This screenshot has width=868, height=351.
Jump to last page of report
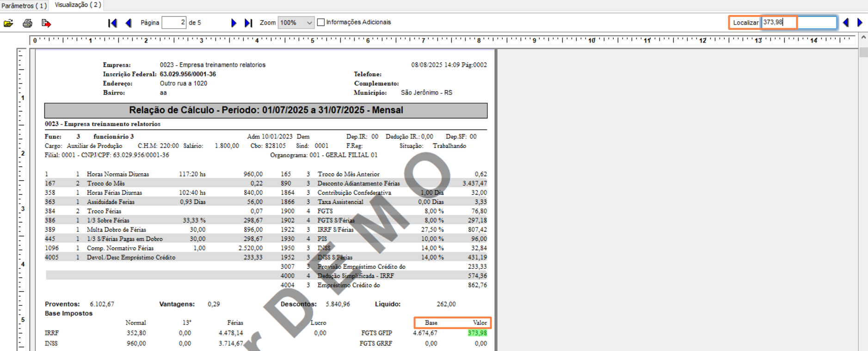coord(248,23)
